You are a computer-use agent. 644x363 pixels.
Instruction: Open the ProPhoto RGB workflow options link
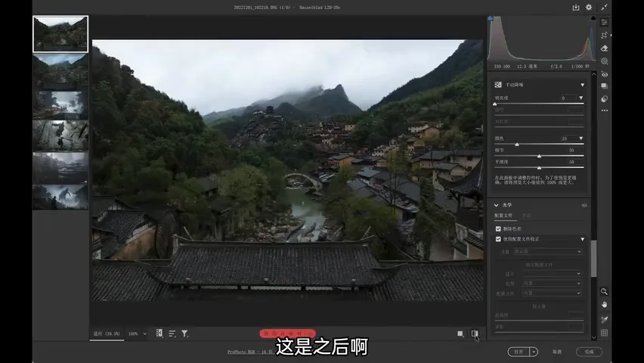(250, 352)
